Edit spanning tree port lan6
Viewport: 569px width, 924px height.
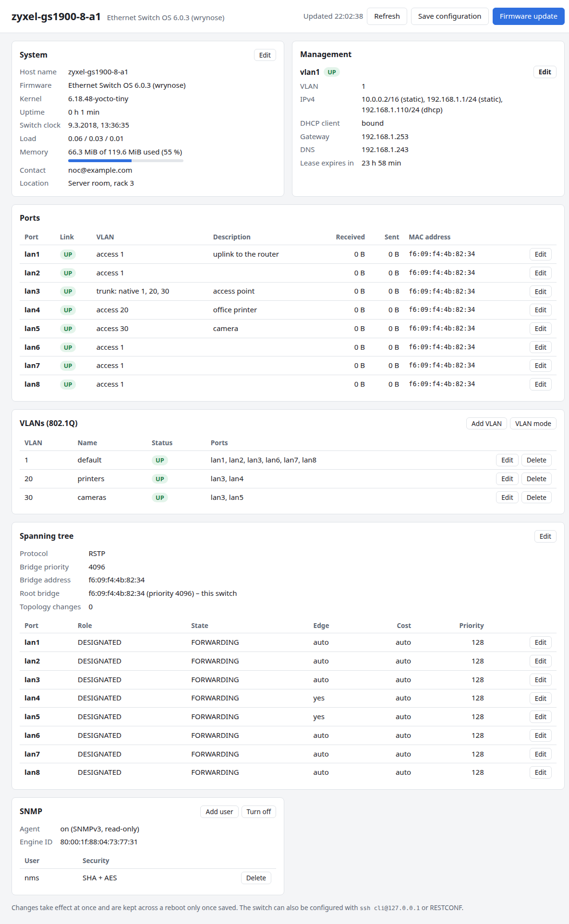[540, 735]
